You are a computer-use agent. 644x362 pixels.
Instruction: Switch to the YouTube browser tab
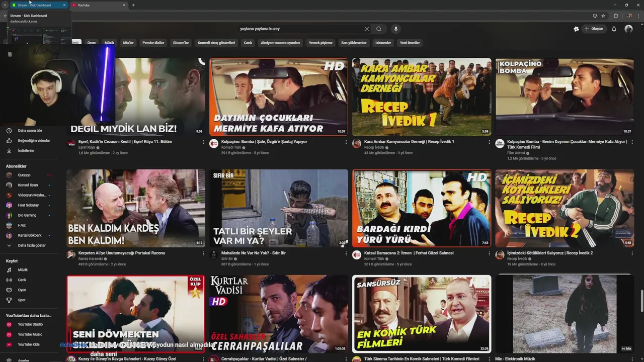pos(99,5)
